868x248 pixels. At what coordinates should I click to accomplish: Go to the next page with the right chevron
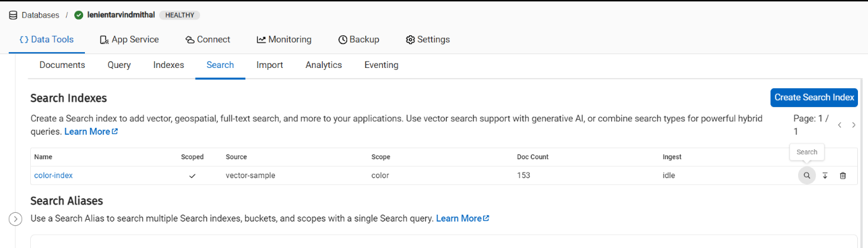(x=854, y=125)
